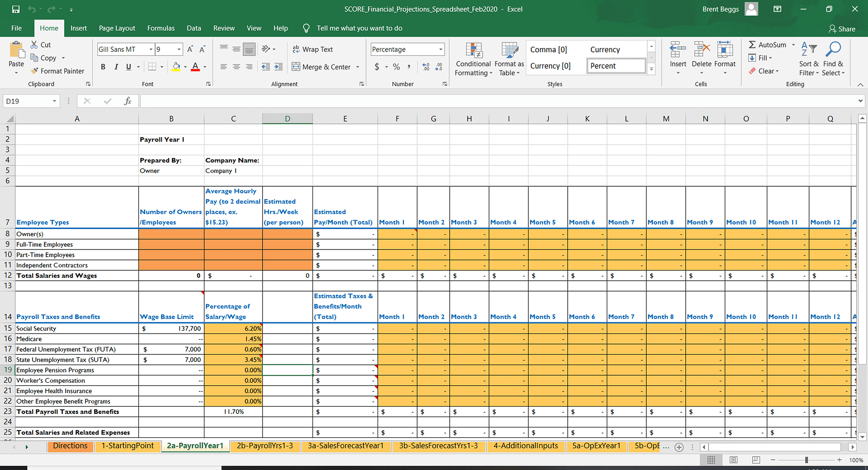The image size is (868, 470).
Task: Toggle Underline formatting
Action: [x=129, y=67]
